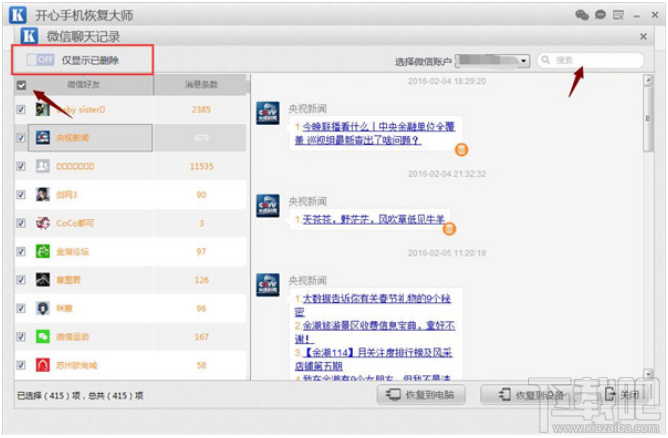This screenshot has height=438, width=668.
Task: Click the timestamp 2016-02-05 11:20:19
Action: (x=447, y=253)
